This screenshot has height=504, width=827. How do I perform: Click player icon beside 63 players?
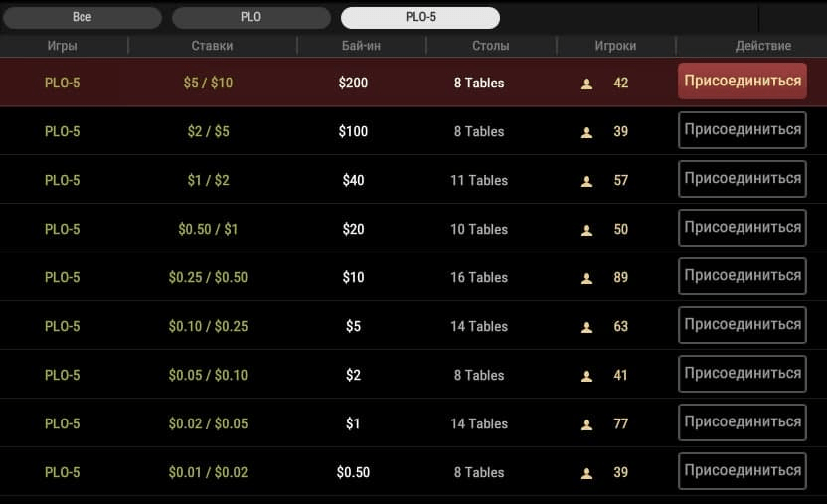click(586, 327)
